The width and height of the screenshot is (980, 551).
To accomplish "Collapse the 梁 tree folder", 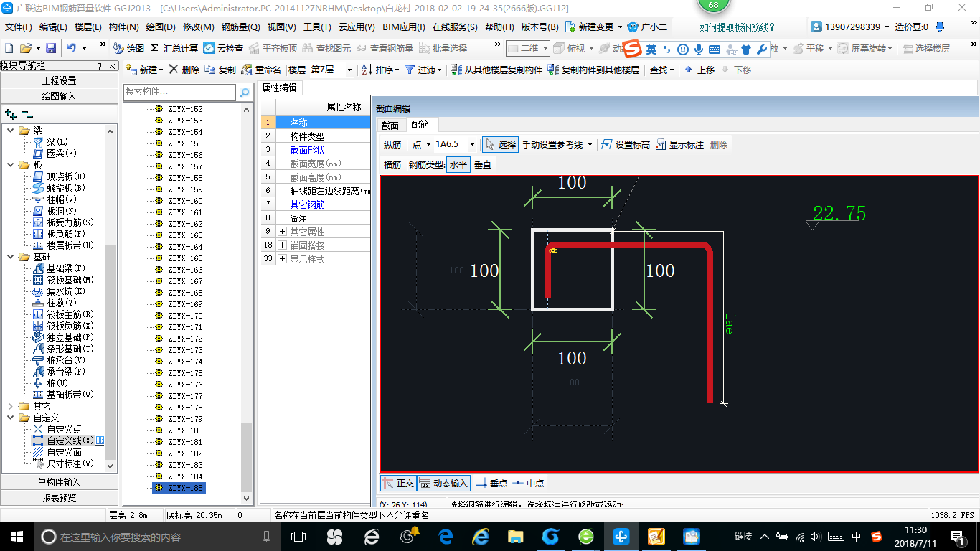I will pyautogui.click(x=10, y=131).
